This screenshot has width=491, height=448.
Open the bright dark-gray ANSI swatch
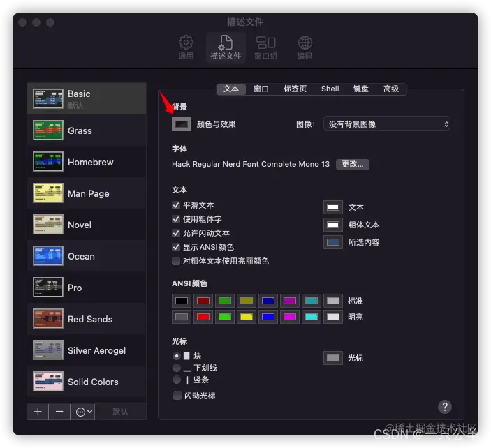pos(182,317)
